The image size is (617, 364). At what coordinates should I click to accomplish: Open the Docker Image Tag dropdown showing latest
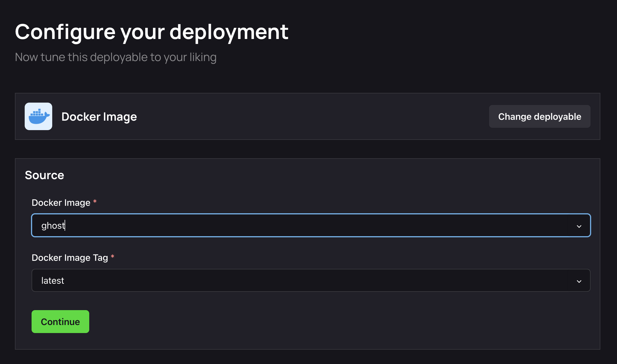pos(311,280)
